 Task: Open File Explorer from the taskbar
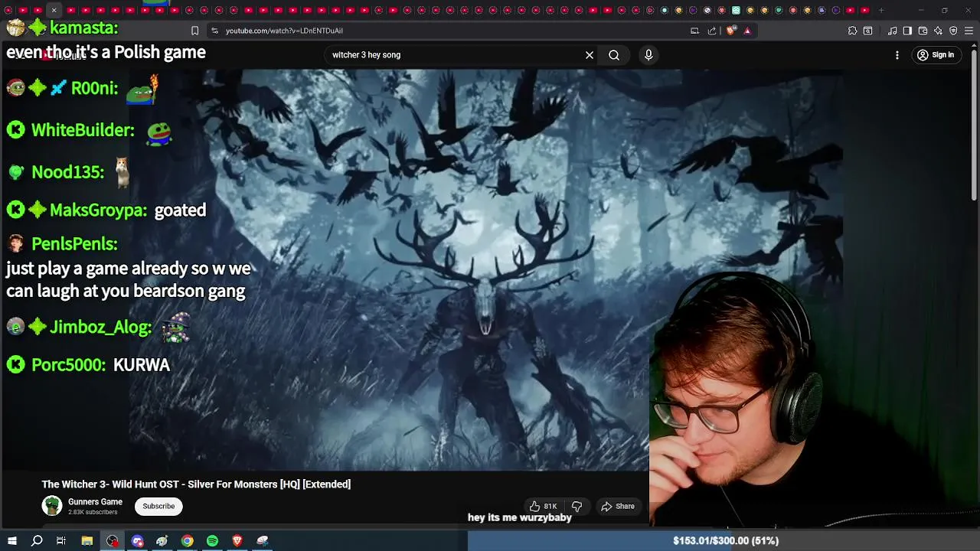click(87, 541)
